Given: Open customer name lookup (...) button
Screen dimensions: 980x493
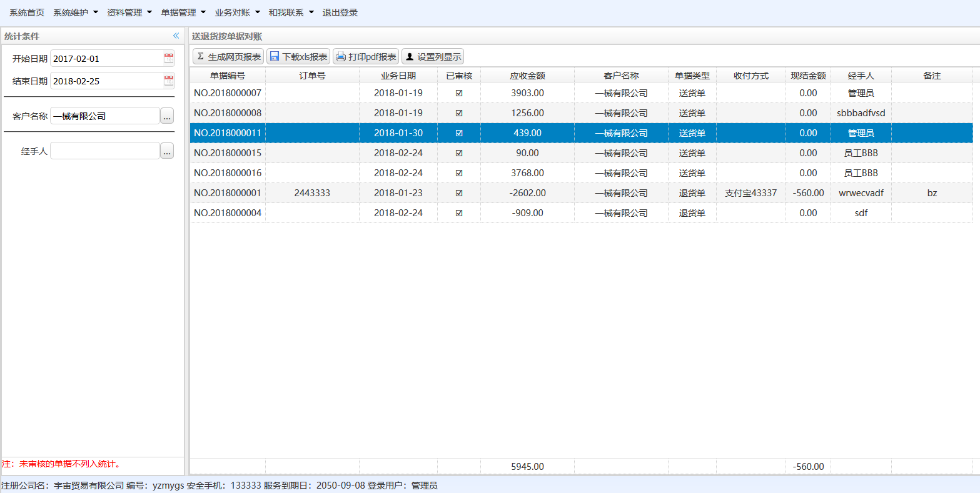Looking at the screenshot, I should (167, 116).
